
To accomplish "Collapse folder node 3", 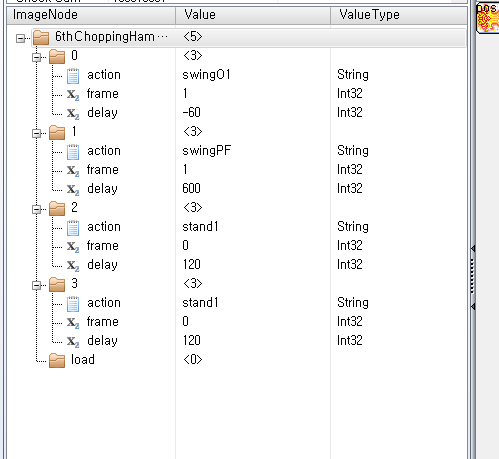I will coord(37,285).
